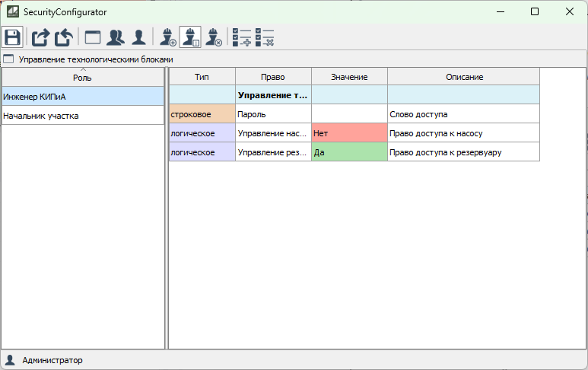Click the empty Пароль value field
This screenshot has width=588, height=370.
click(349, 114)
